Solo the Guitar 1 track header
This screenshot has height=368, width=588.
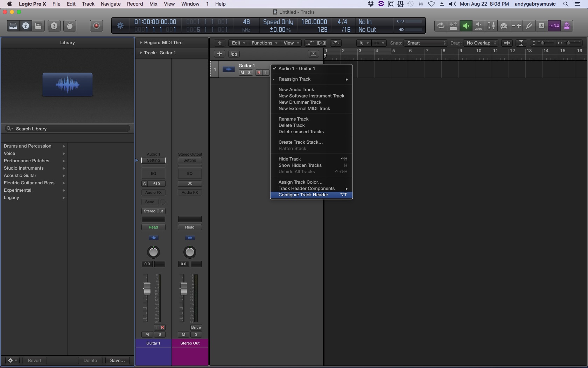coord(249,73)
